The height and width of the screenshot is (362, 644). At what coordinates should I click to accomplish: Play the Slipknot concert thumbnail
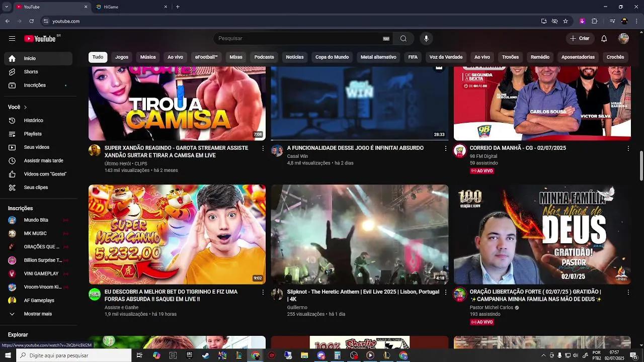coord(360,234)
